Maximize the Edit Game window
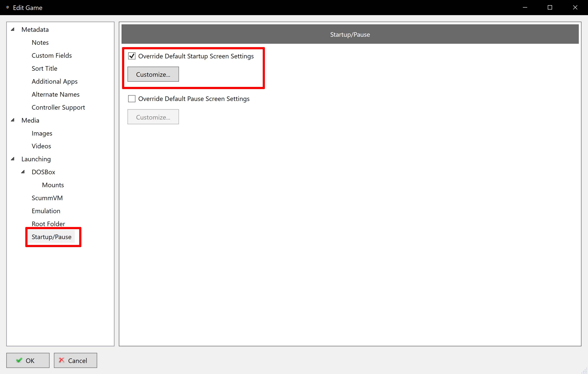This screenshot has width=588, height=374. click(x=550, y=7)
